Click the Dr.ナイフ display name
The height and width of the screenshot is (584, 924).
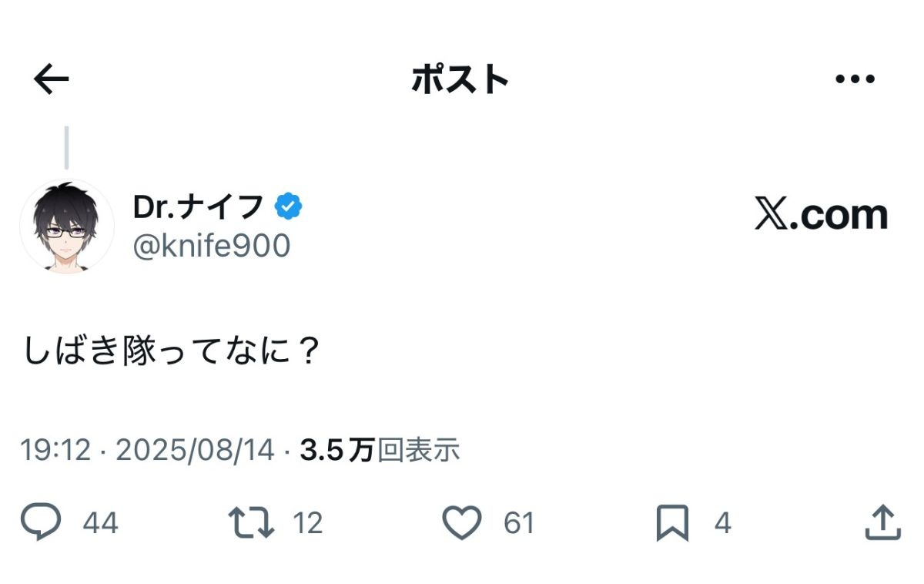click(199, 206)
